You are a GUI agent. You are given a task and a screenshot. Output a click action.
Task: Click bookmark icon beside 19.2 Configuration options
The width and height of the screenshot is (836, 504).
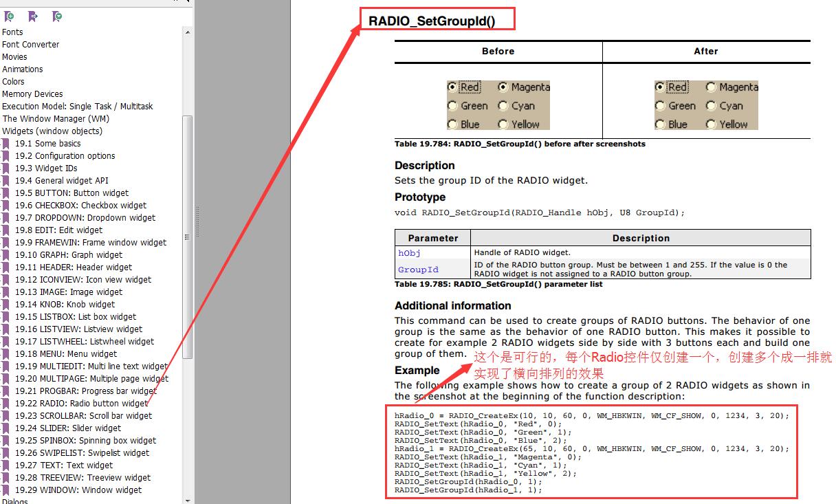6,156
